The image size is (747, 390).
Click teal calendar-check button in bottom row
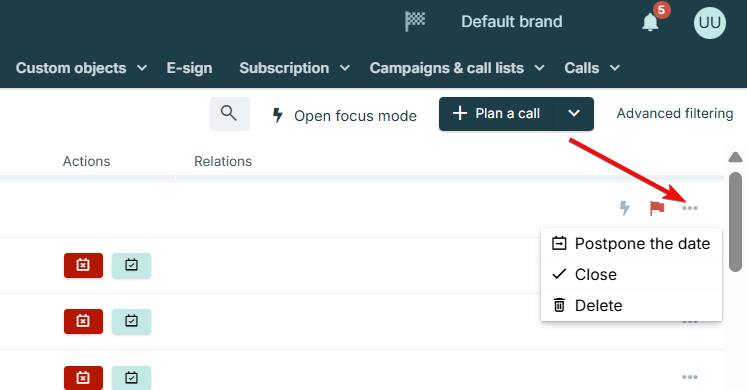(x=131, y=378)
